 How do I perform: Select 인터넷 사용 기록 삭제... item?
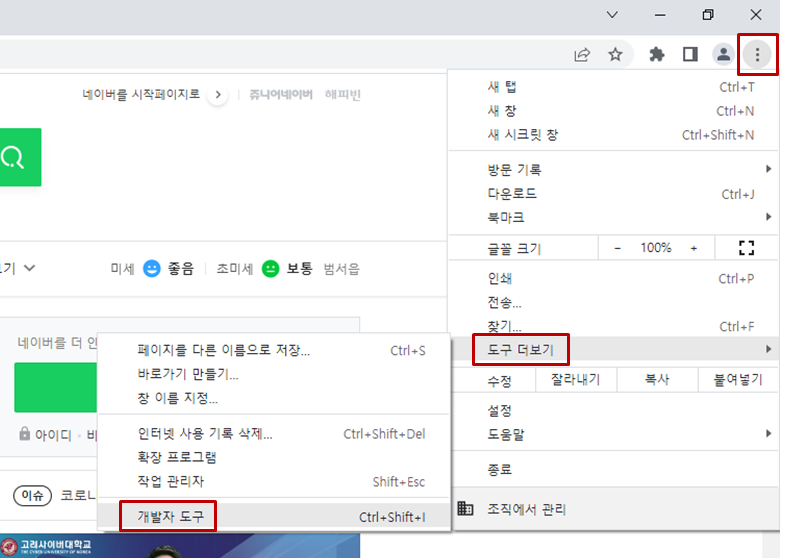[x=274, y=434]
